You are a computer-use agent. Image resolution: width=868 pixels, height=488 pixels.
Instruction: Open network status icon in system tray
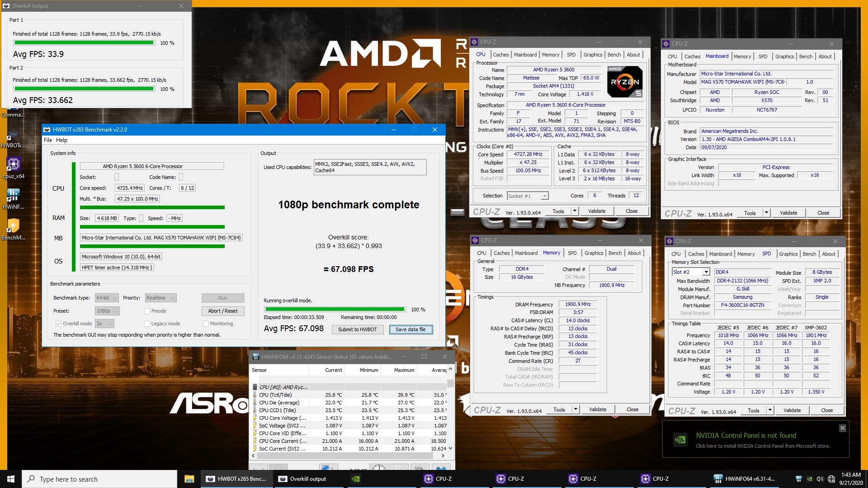[x=831, y=479]
